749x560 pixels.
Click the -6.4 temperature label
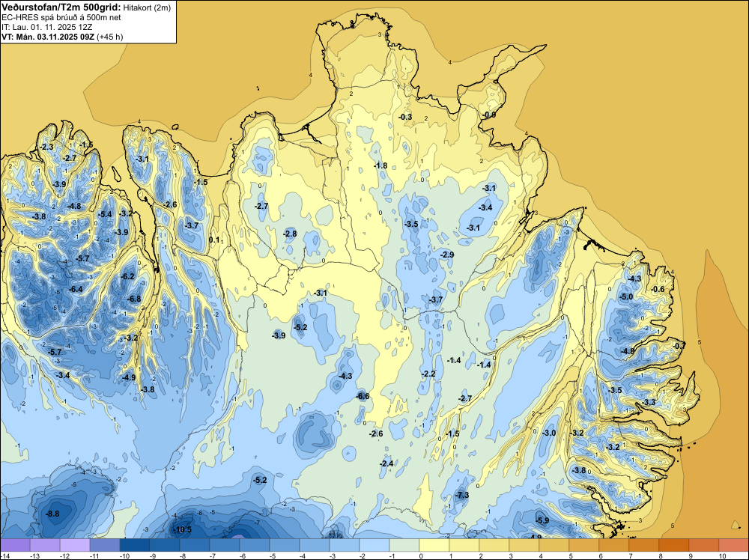(x=76, y=289)
